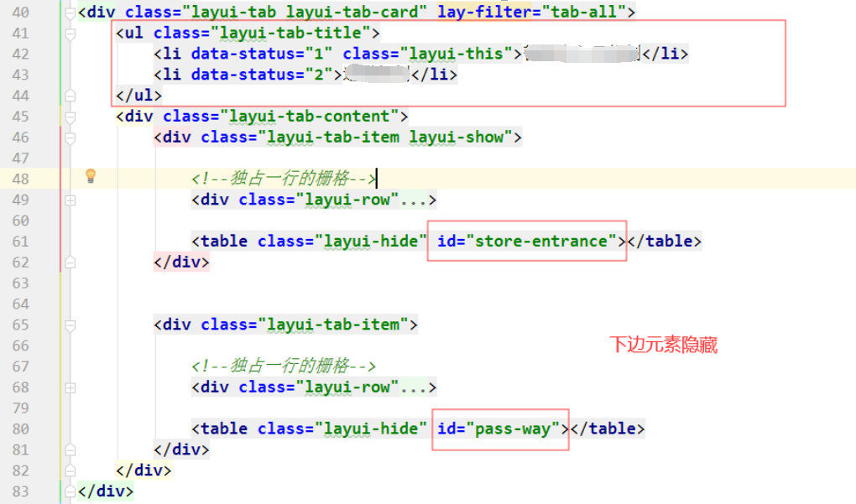Click line number 64 in the gutter

21,304
